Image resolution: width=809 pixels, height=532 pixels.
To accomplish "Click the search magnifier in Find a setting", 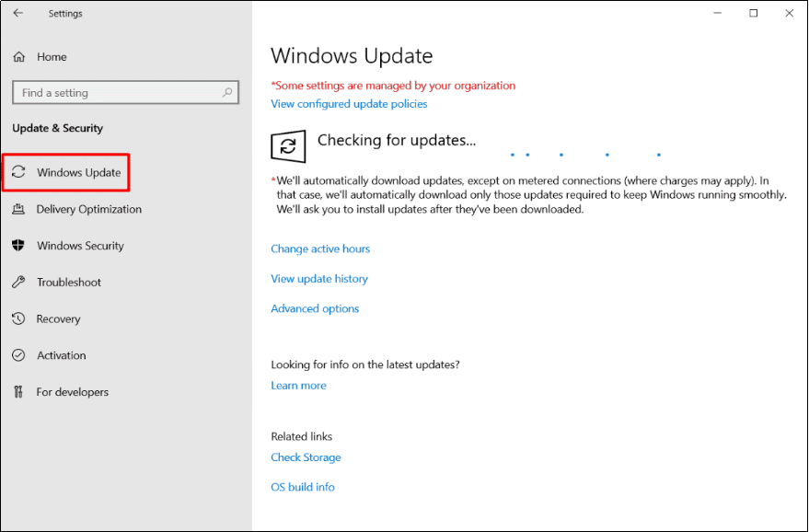I will pos(227,93).
